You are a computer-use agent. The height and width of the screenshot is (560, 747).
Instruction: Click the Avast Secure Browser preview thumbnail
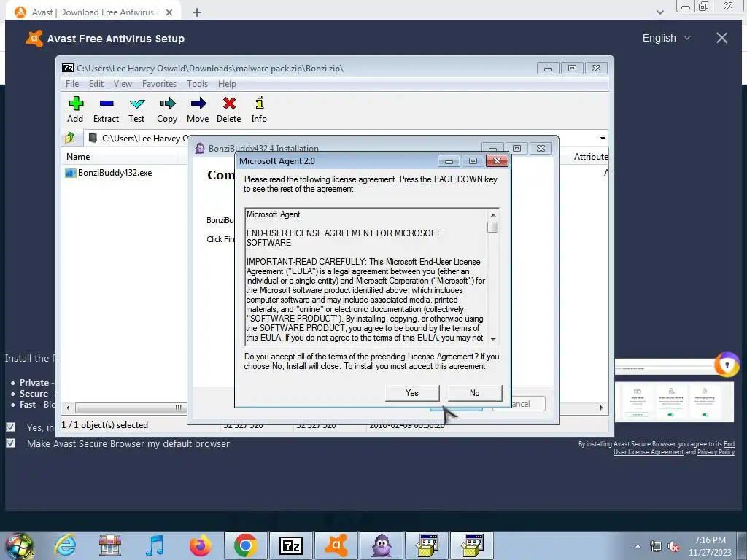(x=673, y=391)
